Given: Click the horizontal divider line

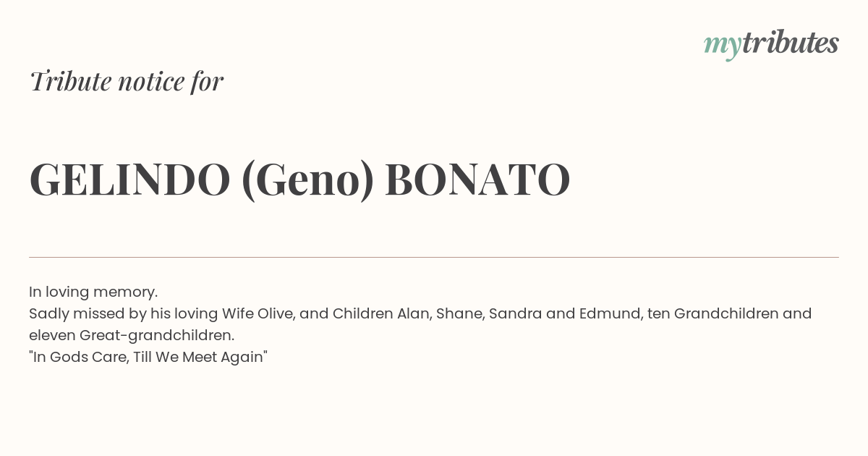Looking at the screenshot, I should 434,257.
